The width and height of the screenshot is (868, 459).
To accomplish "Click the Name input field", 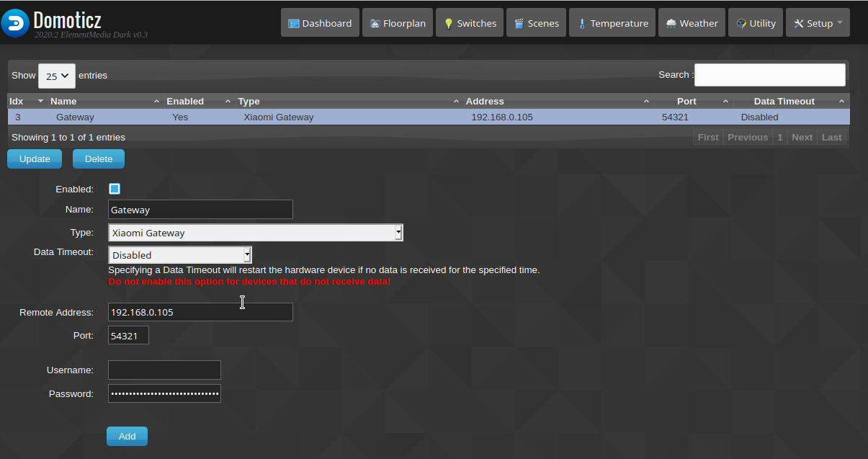I will pos(200,210).
